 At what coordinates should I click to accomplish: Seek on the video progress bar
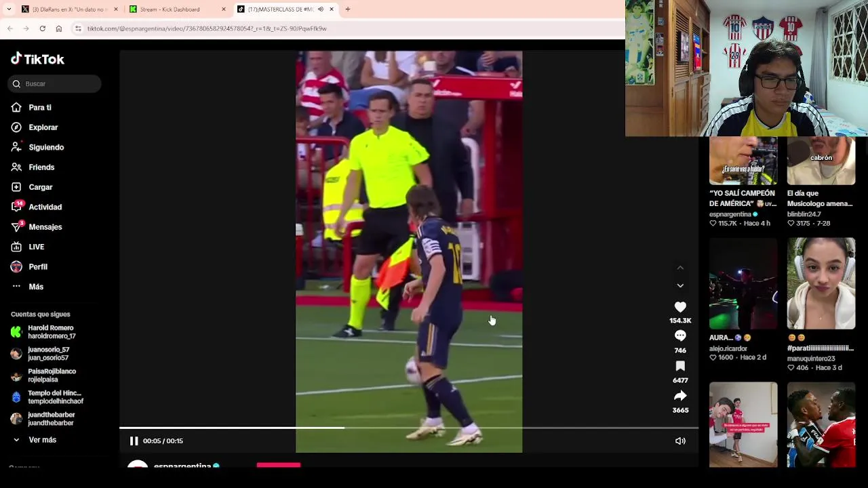[409, 428]
